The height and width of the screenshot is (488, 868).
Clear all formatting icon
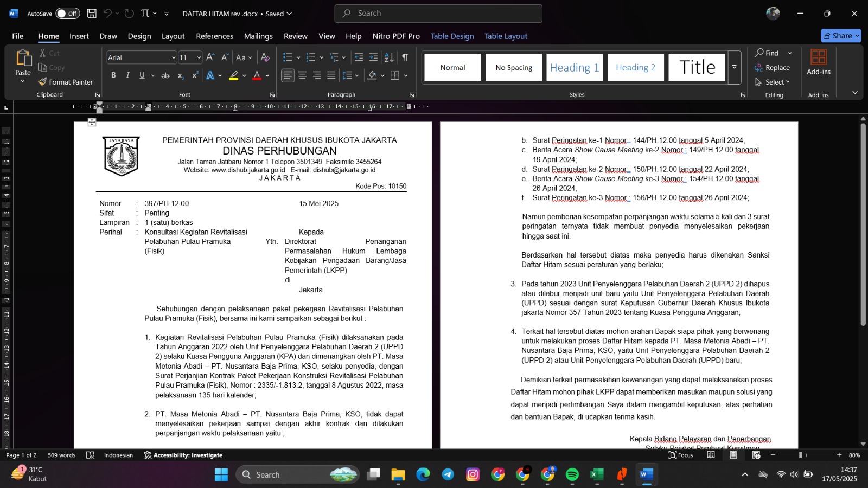click(x=265, y=57)
